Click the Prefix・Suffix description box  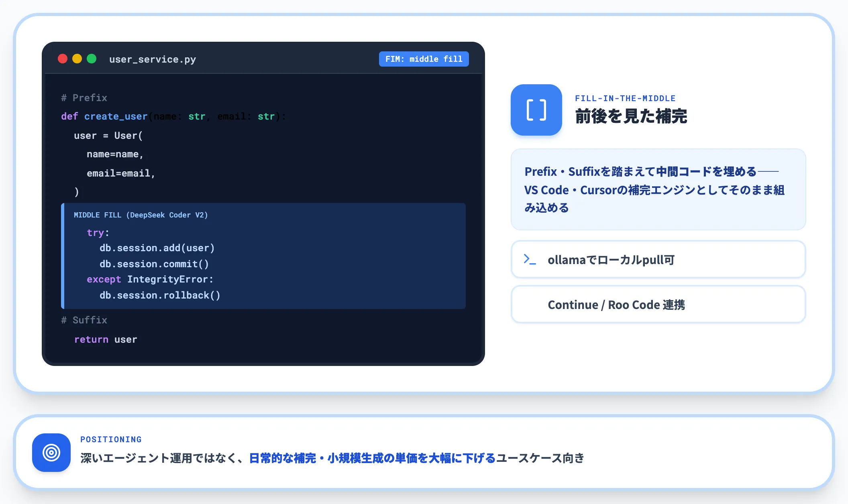pyautogui.click(x=658, y=189)
